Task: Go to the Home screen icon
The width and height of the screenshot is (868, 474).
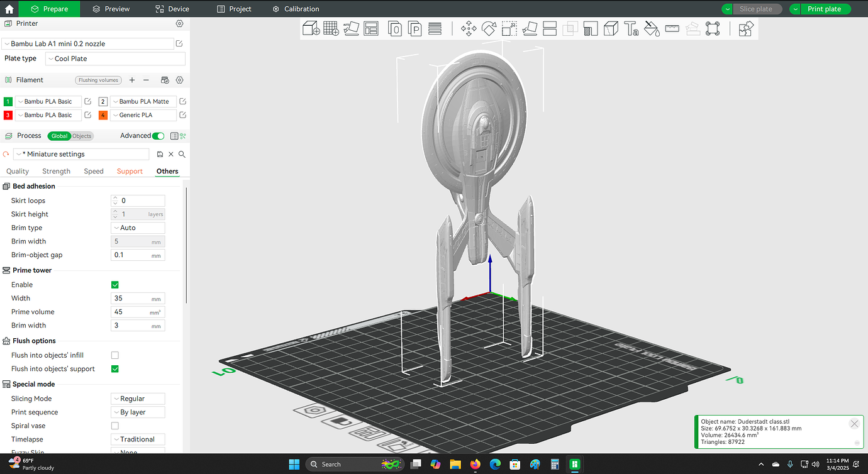Action: pos(9,9)
